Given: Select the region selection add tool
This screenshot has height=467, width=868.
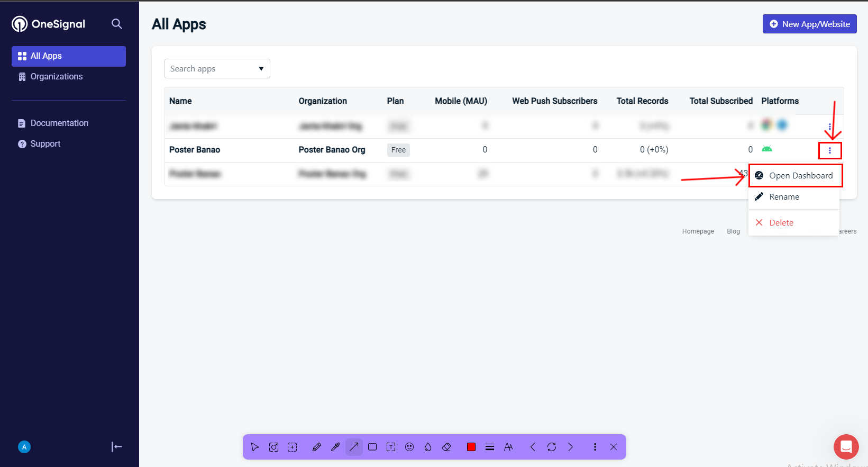Looking at the screenshot, I should 292,447.
